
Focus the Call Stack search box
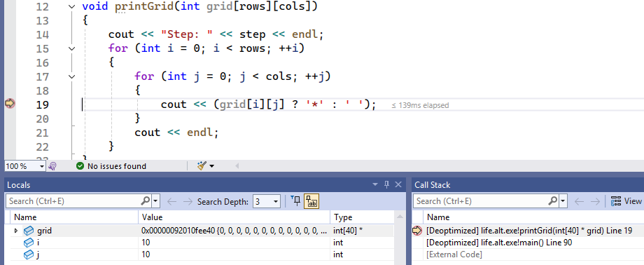pyautogui.click(x=480, y=201)
